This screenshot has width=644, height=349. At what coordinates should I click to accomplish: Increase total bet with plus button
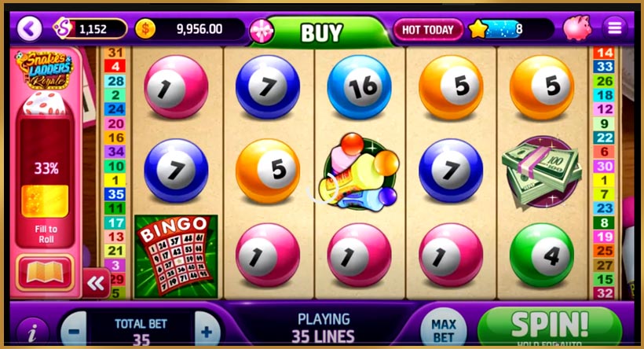(x=207, y=330)
